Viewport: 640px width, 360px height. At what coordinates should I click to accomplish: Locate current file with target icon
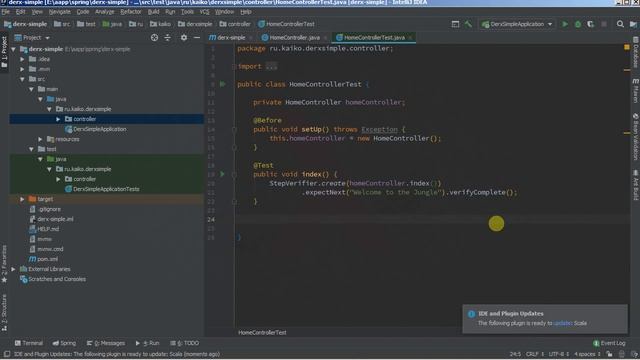(154, 38)
